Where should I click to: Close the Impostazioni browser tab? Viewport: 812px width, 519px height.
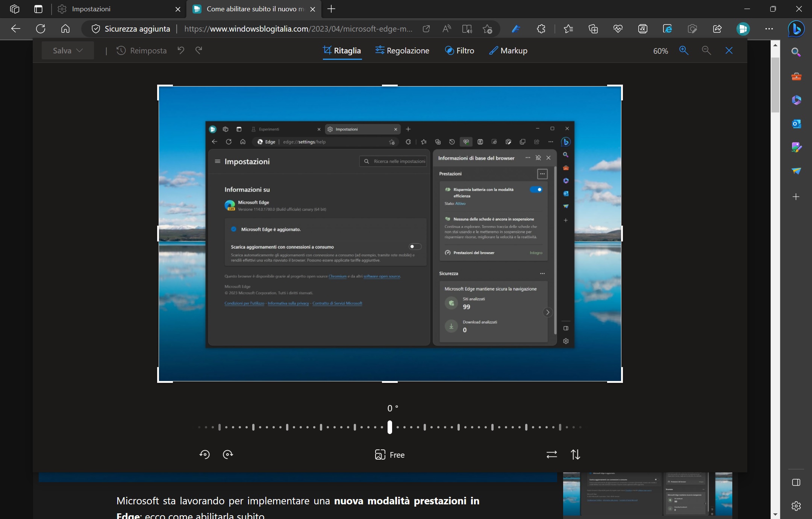pos(178,9)
